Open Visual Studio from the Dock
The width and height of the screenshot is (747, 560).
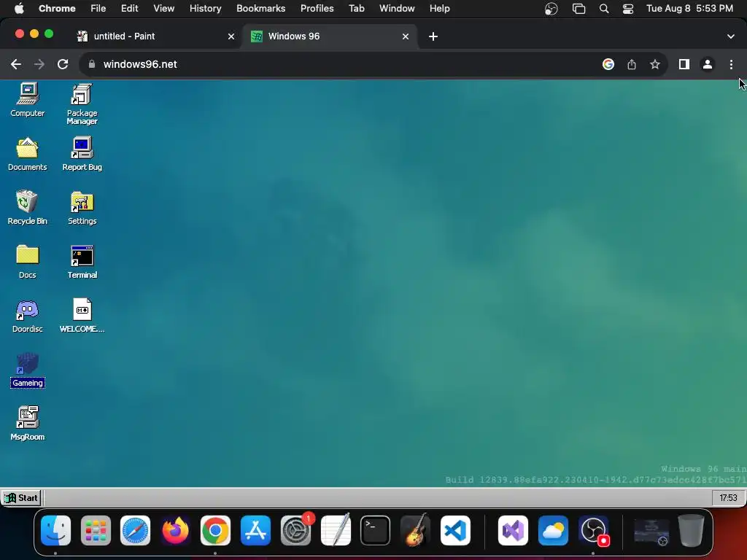513,530
